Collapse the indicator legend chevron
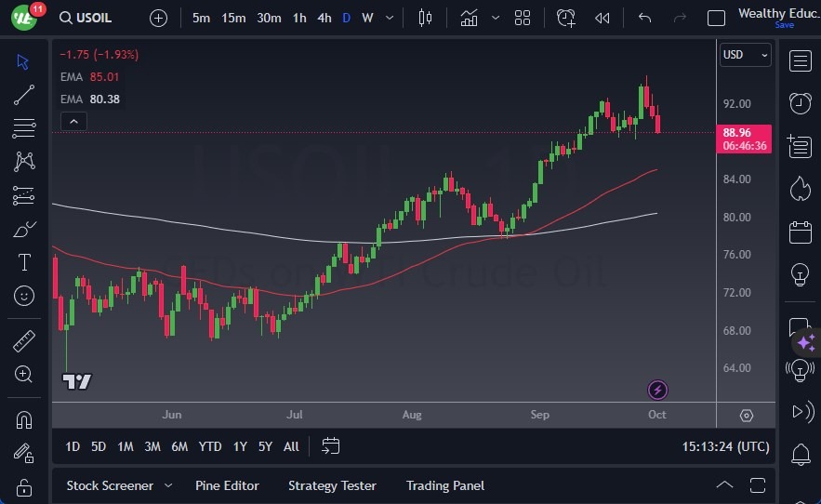Screen dimensions: 821x504 click(73, 121)
